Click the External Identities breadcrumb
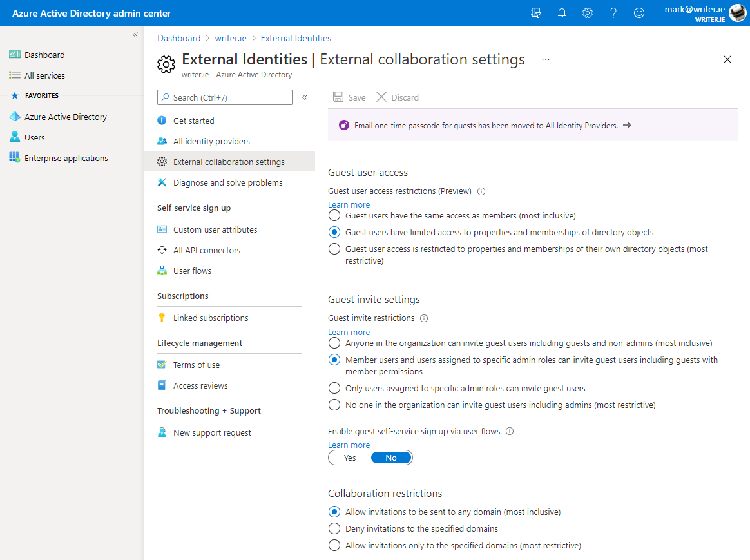Viewport: 750px width, 560px height. tap(296, 38)
